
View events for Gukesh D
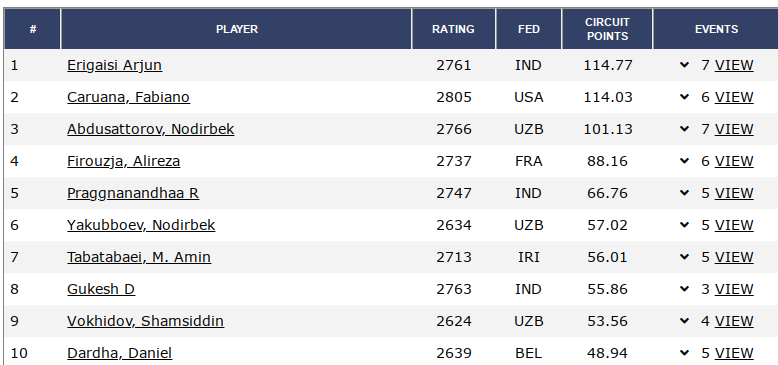[734, 289]
